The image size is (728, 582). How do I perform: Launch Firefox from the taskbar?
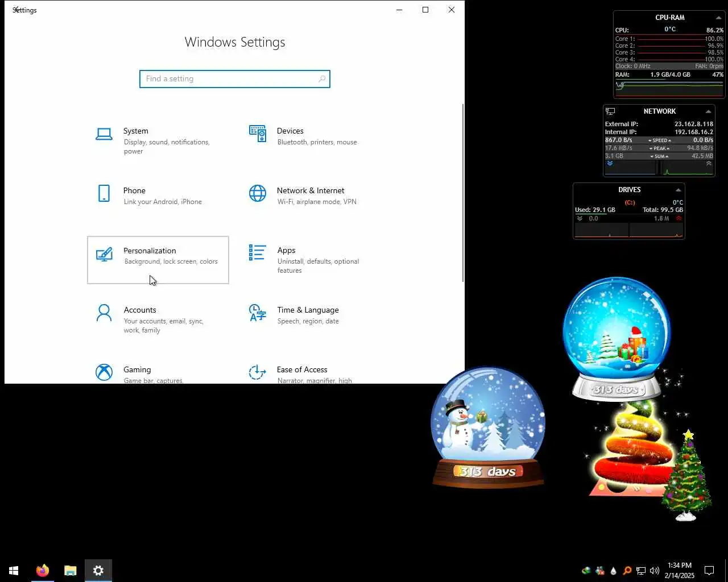(x=43, y=570)
